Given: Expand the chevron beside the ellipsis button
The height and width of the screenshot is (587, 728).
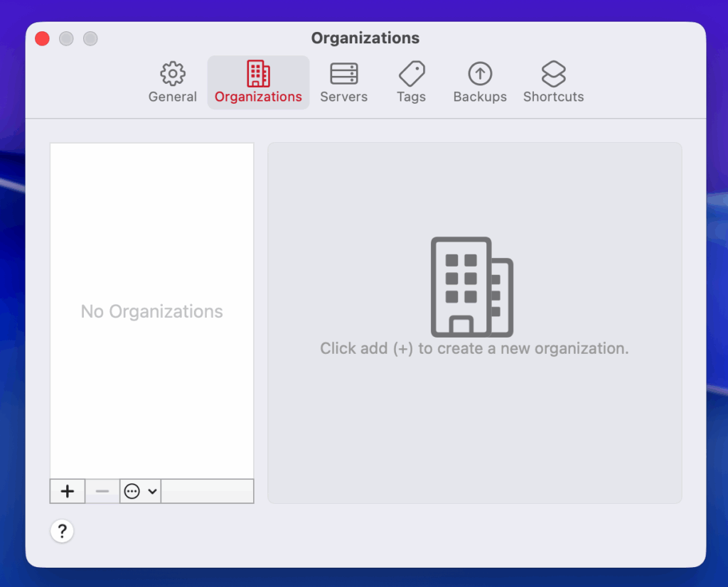Looking at the screenshot, I should click(152, 491).
